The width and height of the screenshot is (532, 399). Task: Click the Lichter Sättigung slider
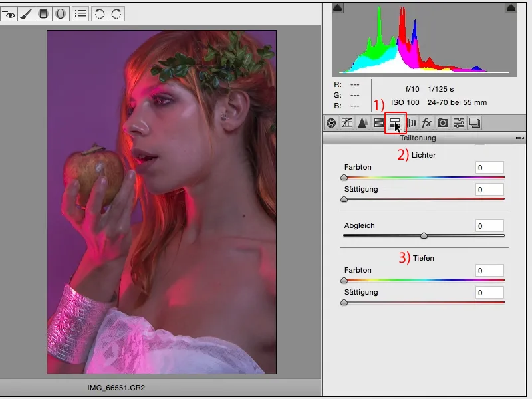click(x=424, y=199)
